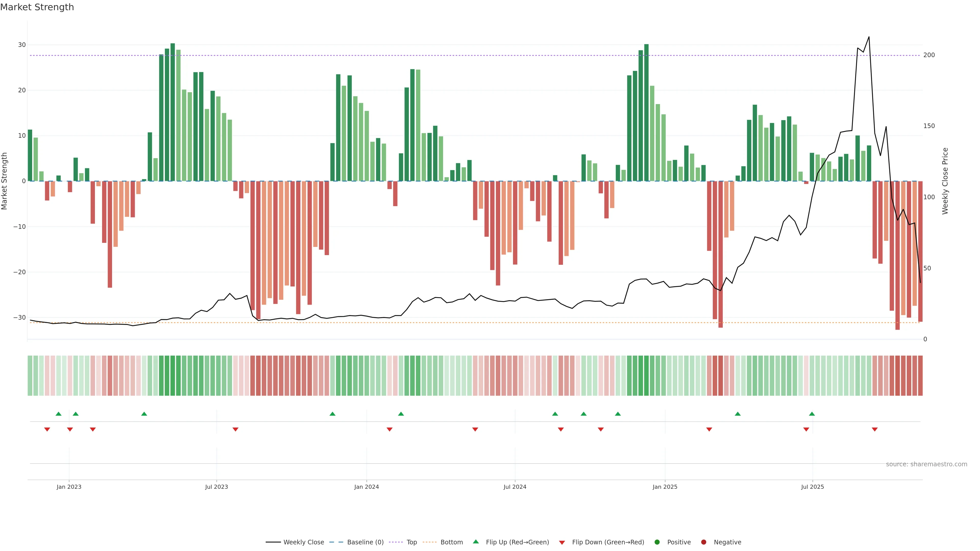The image size is (980, 551).
Task: Click the last red heatmap strip cell
Action: [920, 376]
